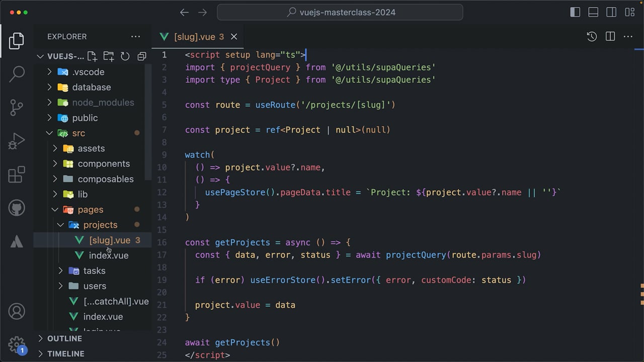644x362 pixels.
Task: Expand the public folder
Action: (49, 118)
